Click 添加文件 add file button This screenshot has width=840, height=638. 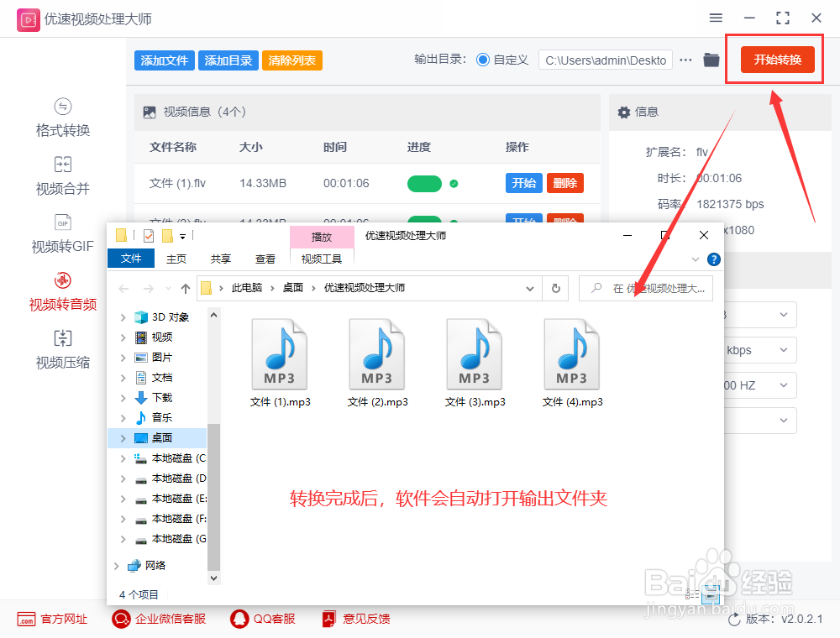click(165, 60)
